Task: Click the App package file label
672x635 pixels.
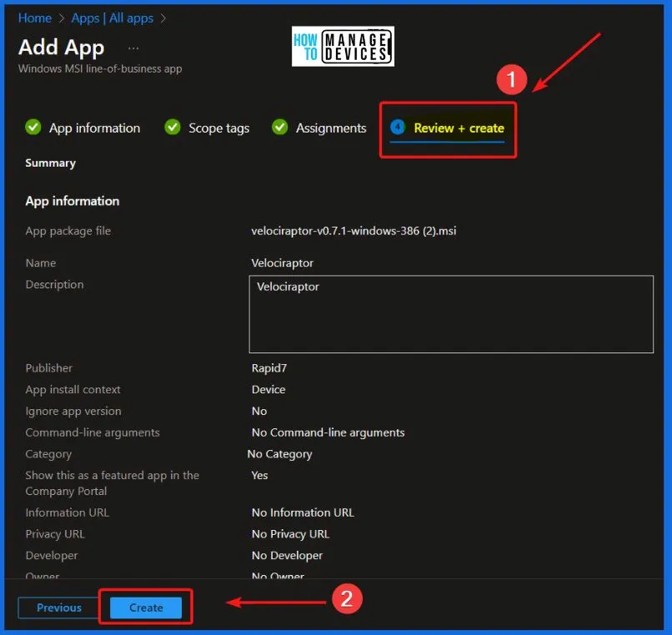Action: (x=68, y=231)
